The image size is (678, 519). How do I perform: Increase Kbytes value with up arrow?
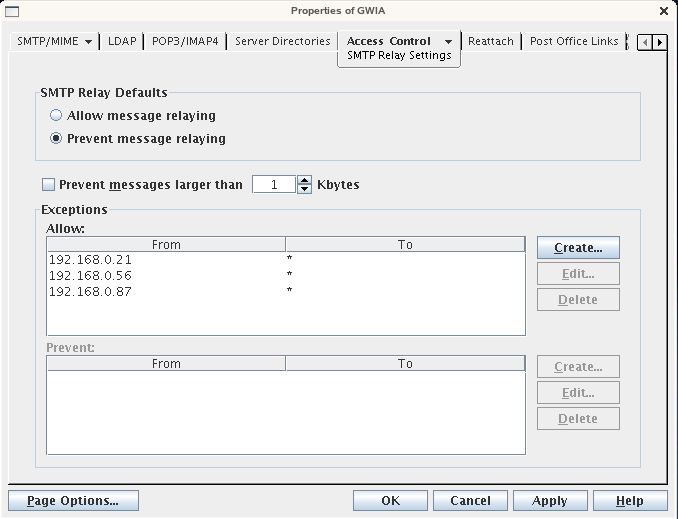pyautogui.click(x=304, y=180)
